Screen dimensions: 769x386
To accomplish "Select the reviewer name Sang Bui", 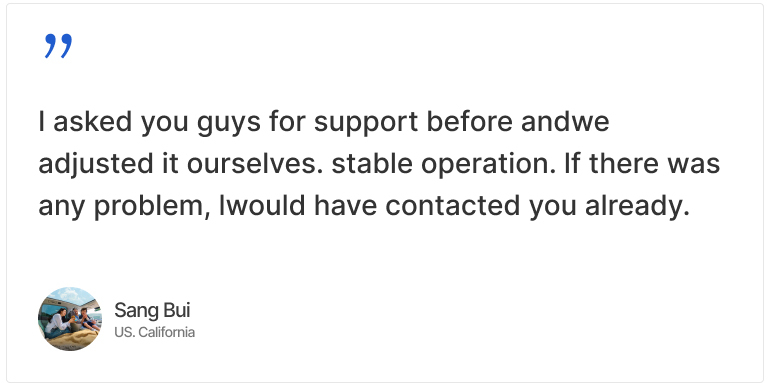I will click(x=152, y=310).
